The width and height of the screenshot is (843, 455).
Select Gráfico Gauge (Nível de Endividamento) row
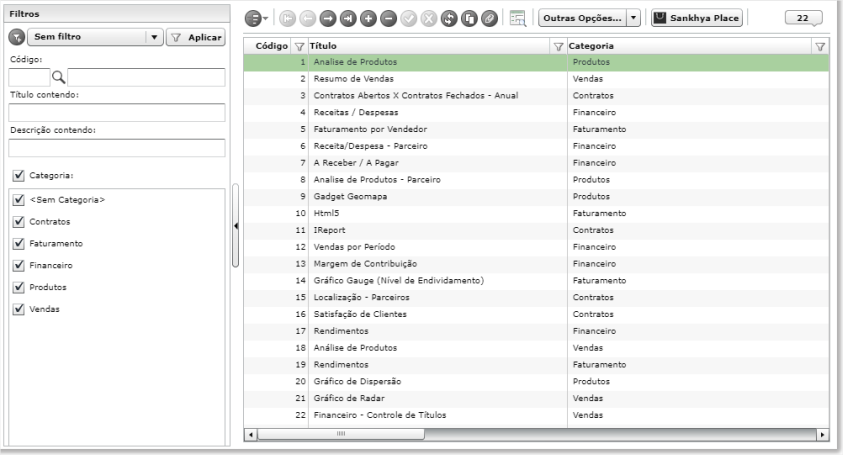point(536,281)
